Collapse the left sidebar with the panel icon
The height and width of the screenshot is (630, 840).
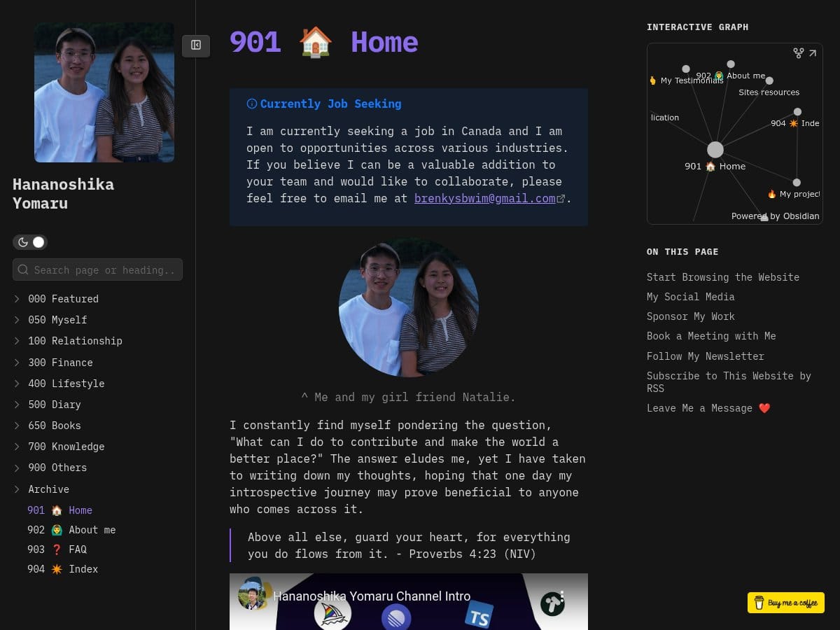click(196, 45)
